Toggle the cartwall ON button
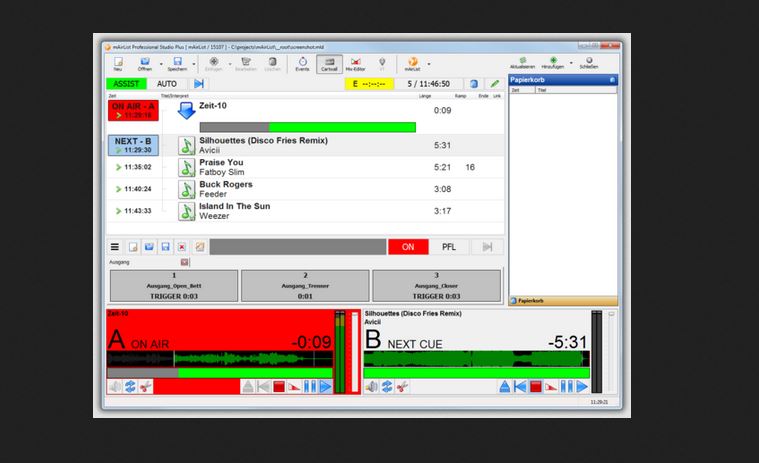 (x=408, y=247)
